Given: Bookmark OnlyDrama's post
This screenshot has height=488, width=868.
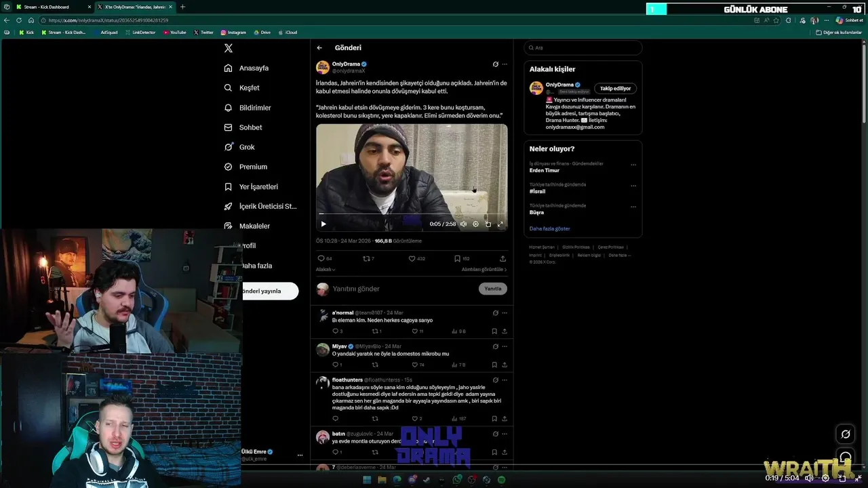Looking at the screenshot, I should 457,258.
